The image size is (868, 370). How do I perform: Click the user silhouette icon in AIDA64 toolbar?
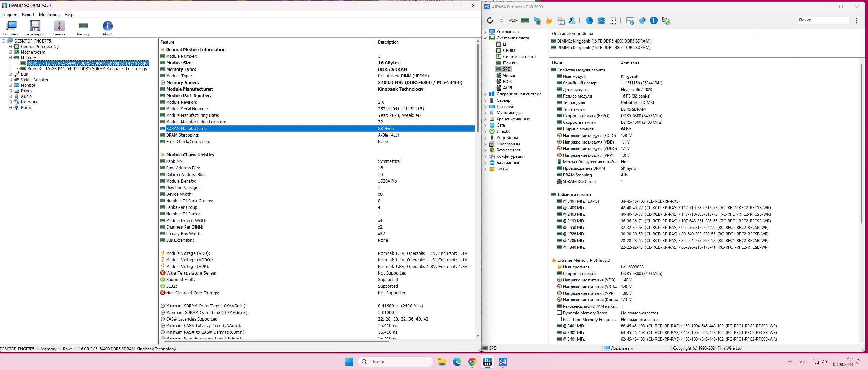coord(572,20)
